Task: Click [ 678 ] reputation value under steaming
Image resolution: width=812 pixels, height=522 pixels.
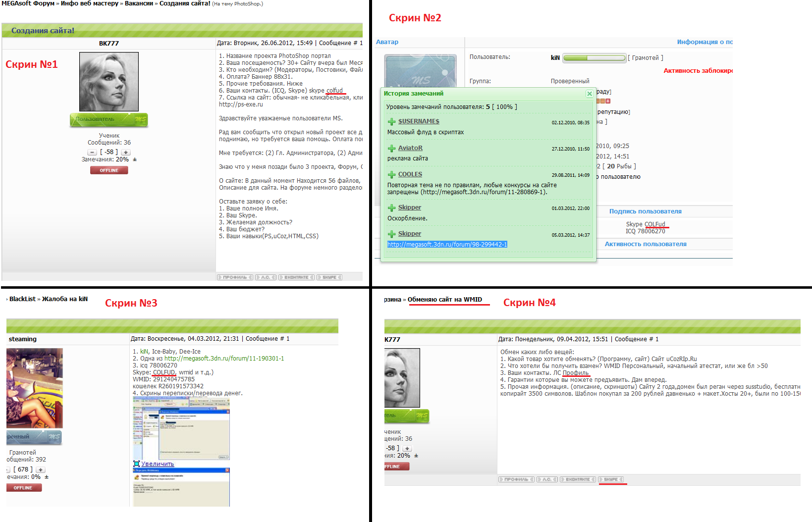Action: click(23, 470)
